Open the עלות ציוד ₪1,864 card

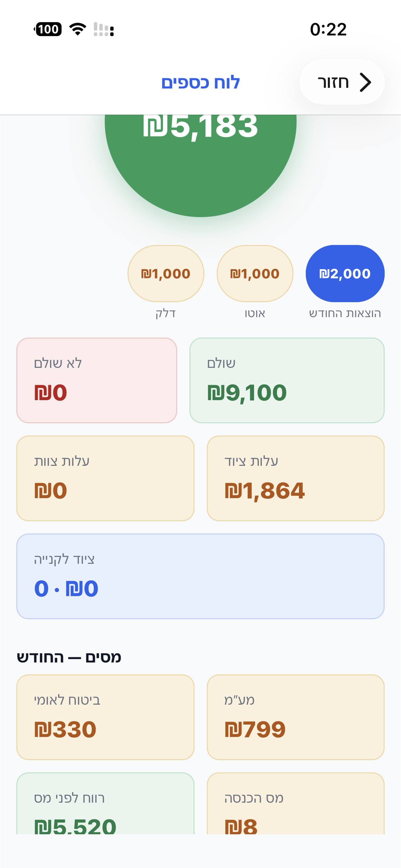[x=295, y=478]
